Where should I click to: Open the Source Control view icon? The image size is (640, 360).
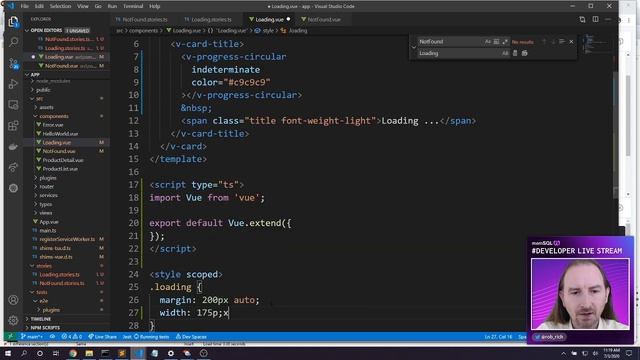click(13, 63)
